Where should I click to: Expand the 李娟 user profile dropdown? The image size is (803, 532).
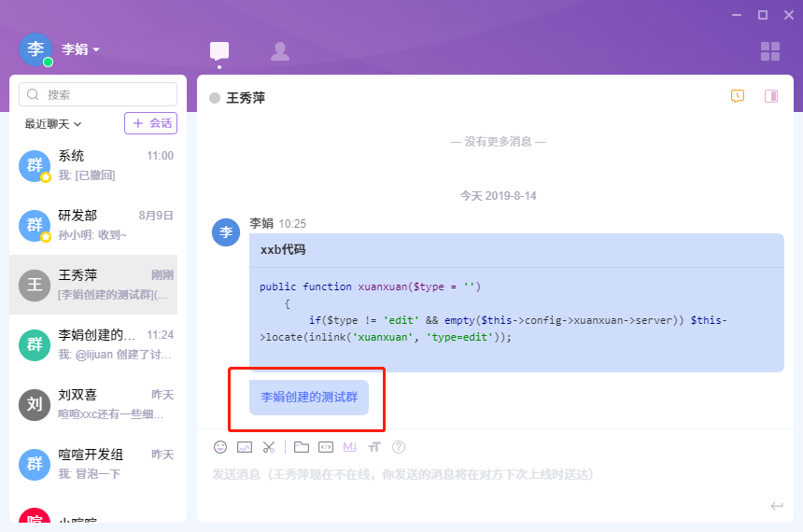[x=81, y=49]
